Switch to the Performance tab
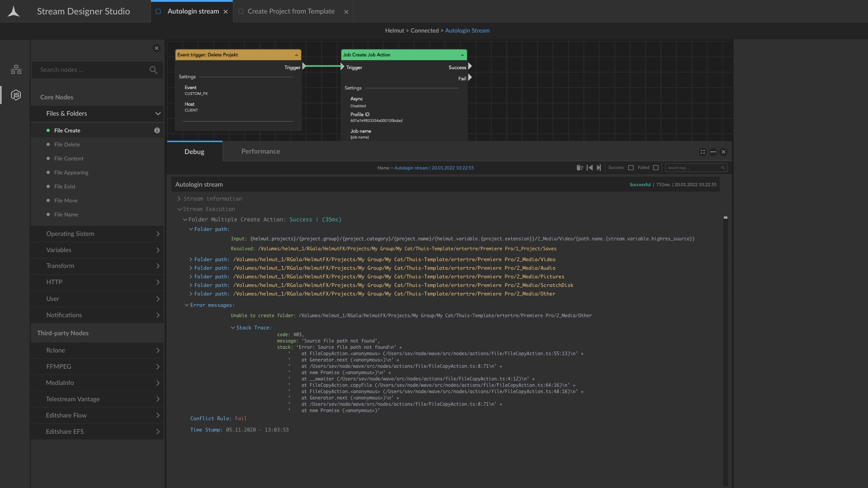This screenshot has height=488, width=868. 260,151
